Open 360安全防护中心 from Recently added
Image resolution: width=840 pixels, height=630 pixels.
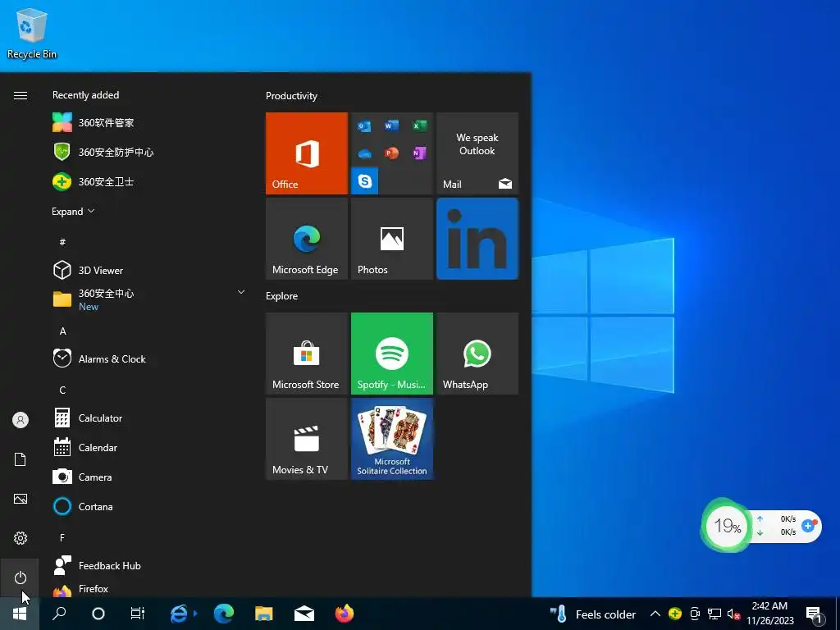pos(149,152)
